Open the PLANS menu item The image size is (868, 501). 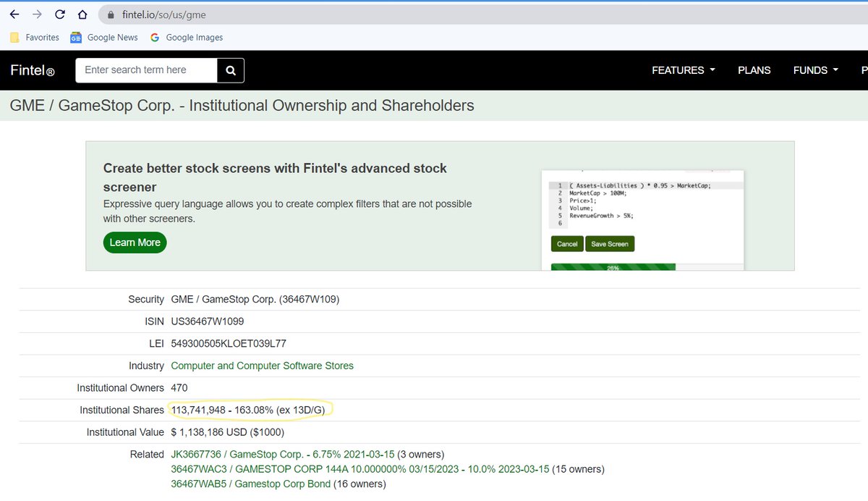[754, 70]
